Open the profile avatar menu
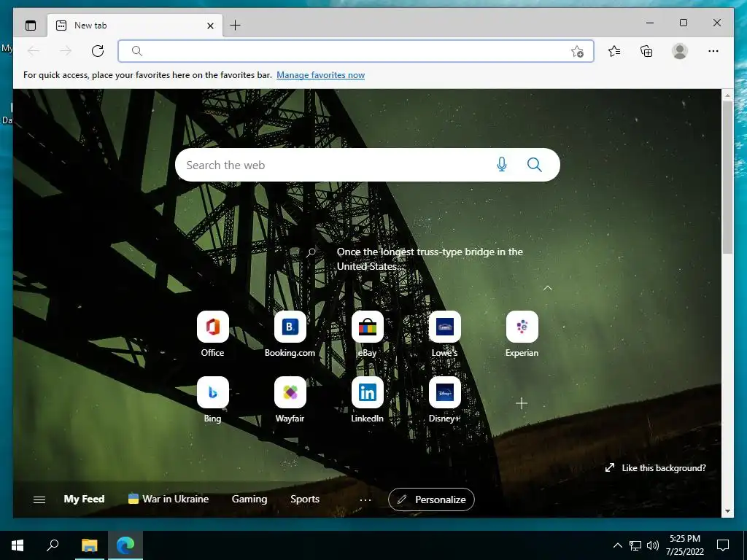 coord(679,51)
